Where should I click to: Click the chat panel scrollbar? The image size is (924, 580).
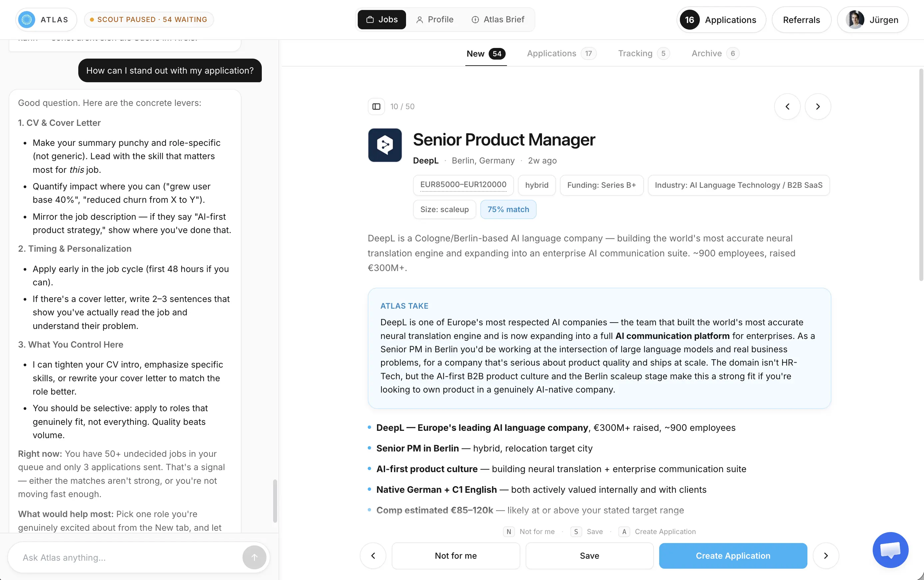pos(275,501)
